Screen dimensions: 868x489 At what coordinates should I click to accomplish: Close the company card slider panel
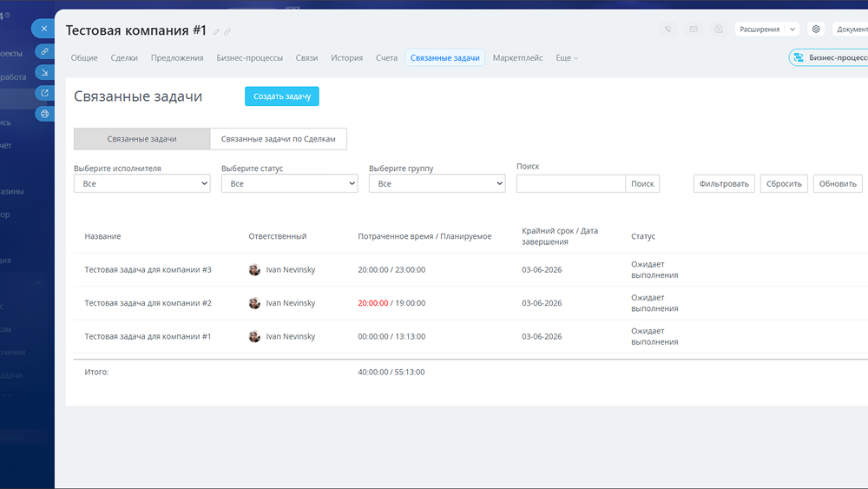(x=43, y=29)
